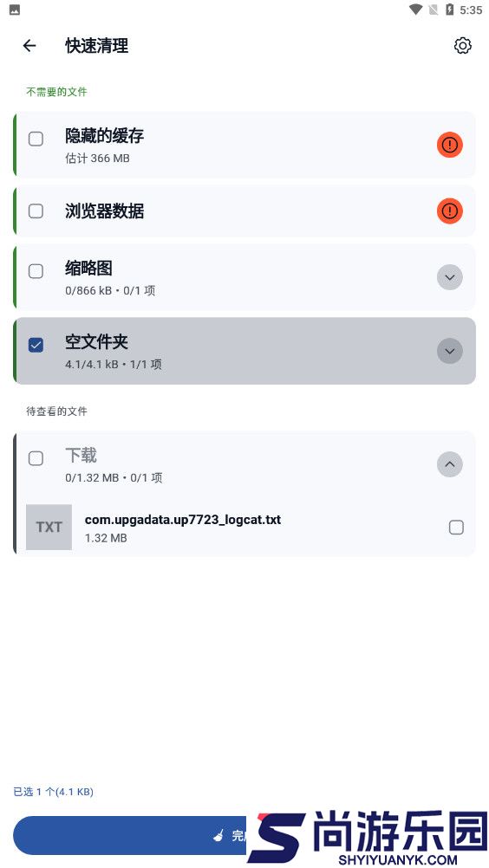Screen dimensions: 489x868
Task: Open image notification in status bar
Action: coord(15,10)
